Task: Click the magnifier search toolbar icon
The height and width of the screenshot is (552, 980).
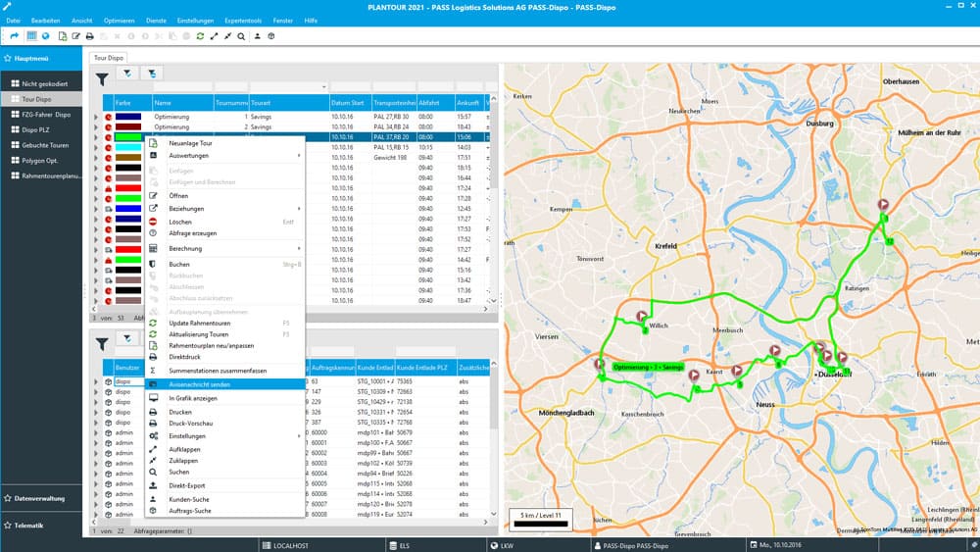Action: (x=241, y=36)
